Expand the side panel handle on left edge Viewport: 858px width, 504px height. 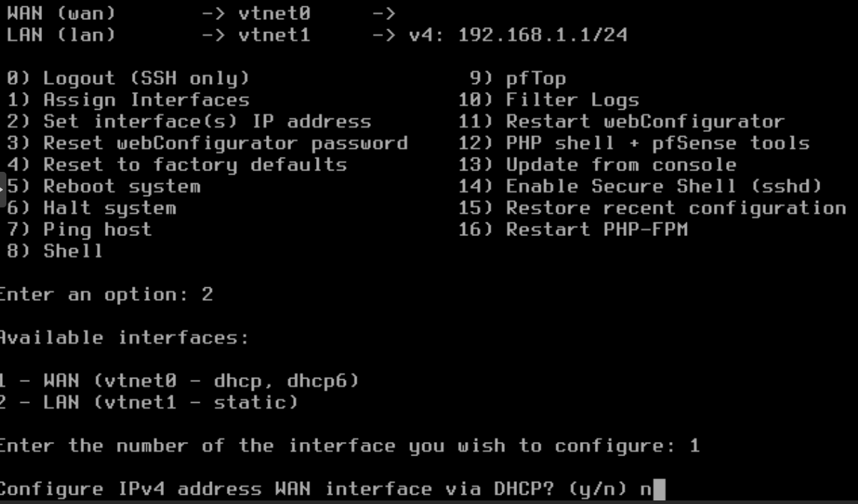click(x=3, y=190)
